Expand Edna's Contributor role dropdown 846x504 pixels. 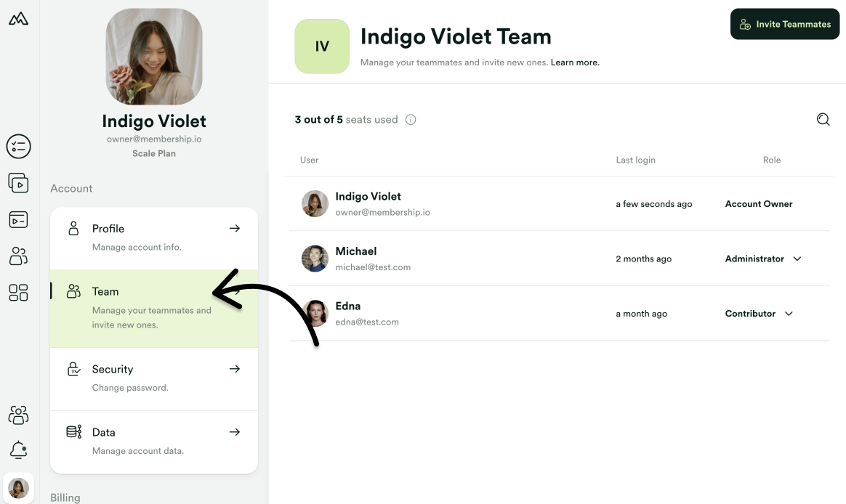pyautogui.click(x=789, y=314)
